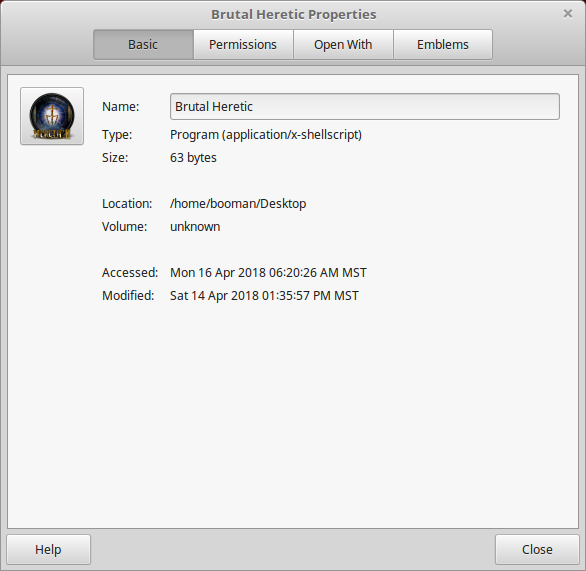
Task: Click the Location: label
Action: [x=127, y=204]
